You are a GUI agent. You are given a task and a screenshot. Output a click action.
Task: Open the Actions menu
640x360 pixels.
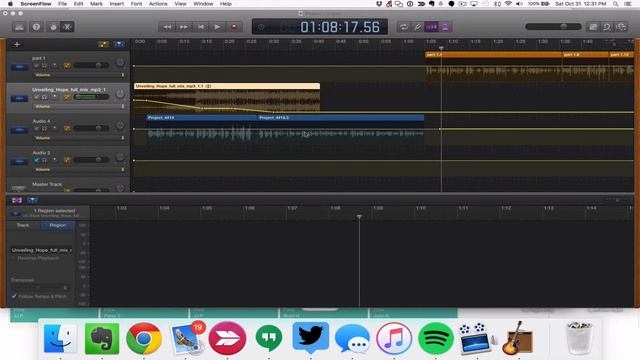click(158, 4)
